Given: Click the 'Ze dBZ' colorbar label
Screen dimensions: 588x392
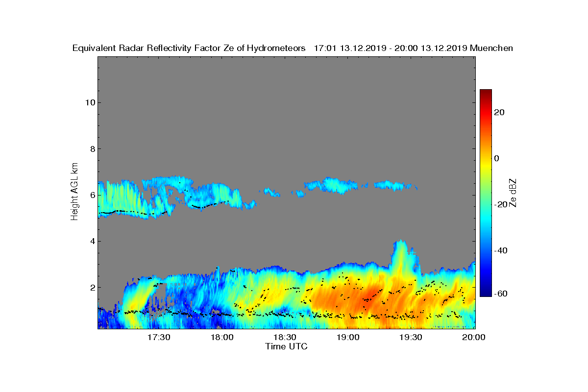Looking at the screenshot, I should [x=513, y=193].
